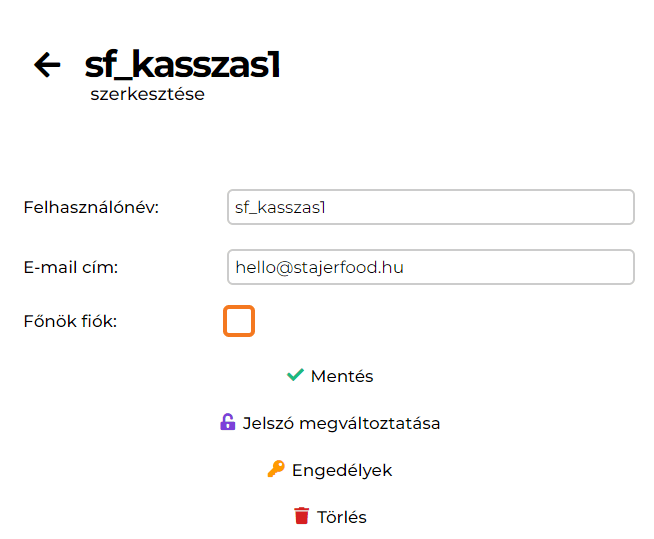The height and width of the screenshot is (539, 654).
Task: Open Jelszó megváltoztatása password change
Action: pos(341,423)
